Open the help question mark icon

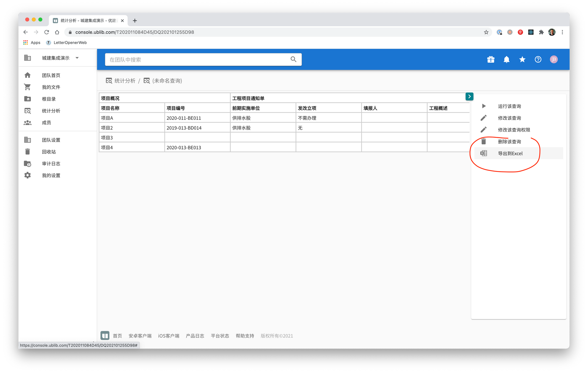tap(538, 60)
